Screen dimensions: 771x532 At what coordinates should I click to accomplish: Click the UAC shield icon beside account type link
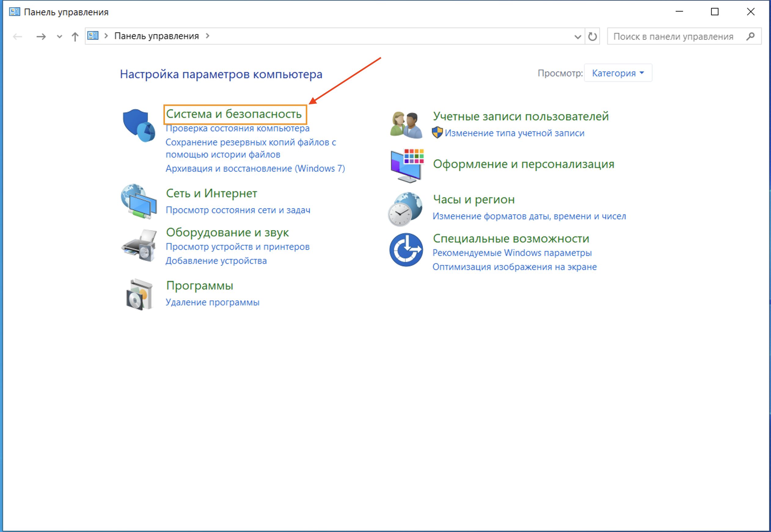(x=437, y=133)
